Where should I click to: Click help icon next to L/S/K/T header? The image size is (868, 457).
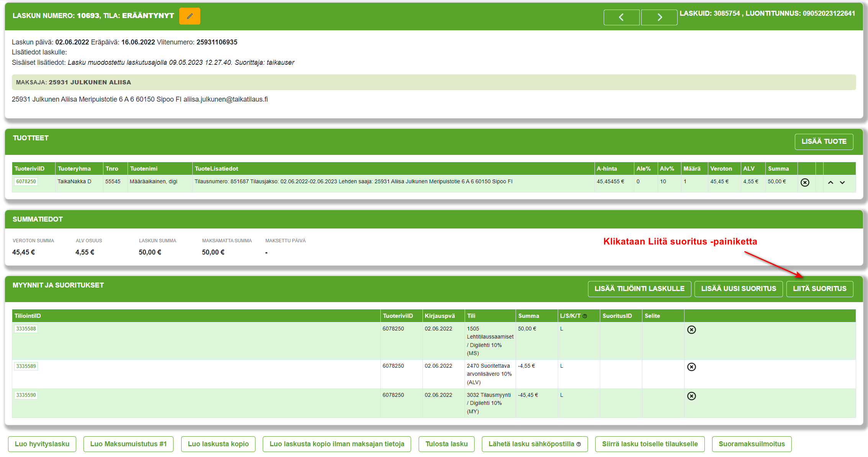pos(585,316)
